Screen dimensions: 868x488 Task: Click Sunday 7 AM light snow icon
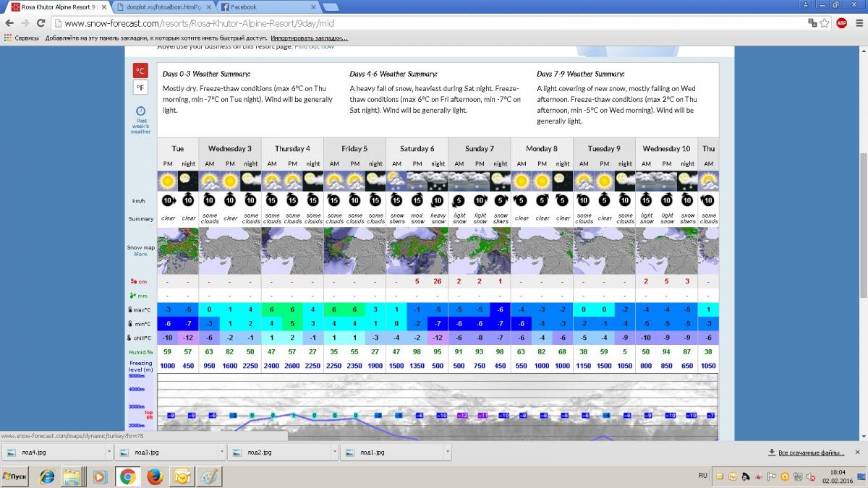(459, 180)
